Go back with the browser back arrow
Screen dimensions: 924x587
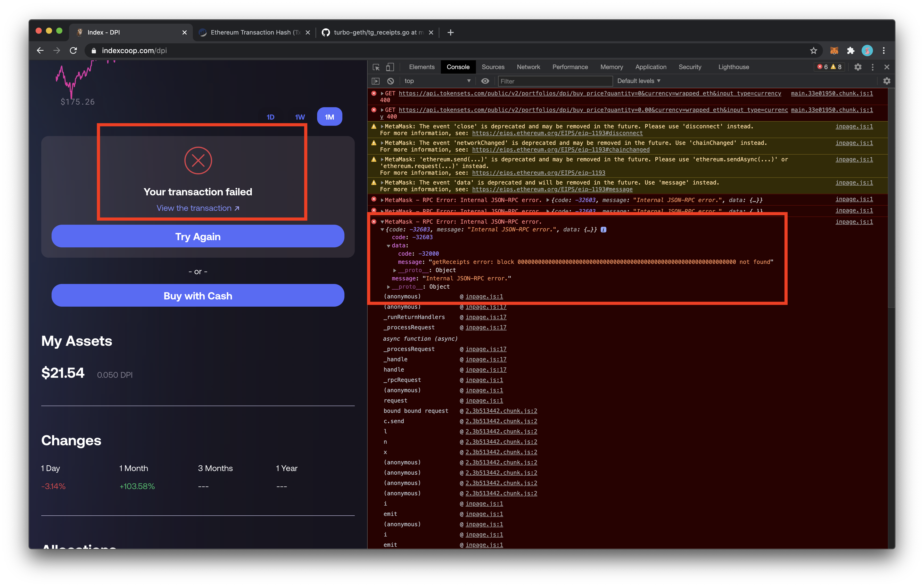click(x=40, y=51)
